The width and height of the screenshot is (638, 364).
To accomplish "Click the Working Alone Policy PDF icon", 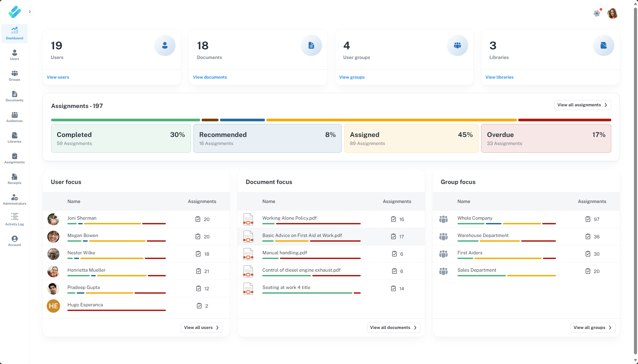I will pos(248,219).
